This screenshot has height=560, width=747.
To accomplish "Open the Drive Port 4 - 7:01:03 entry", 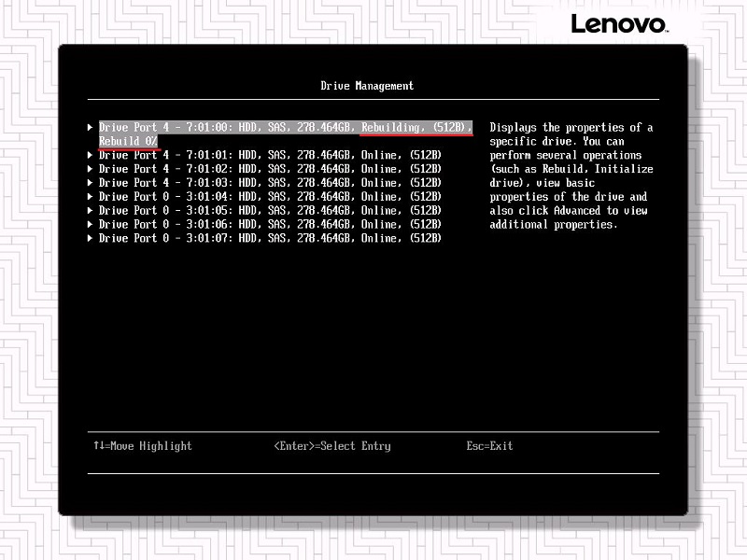I will (x=270, y=183).
